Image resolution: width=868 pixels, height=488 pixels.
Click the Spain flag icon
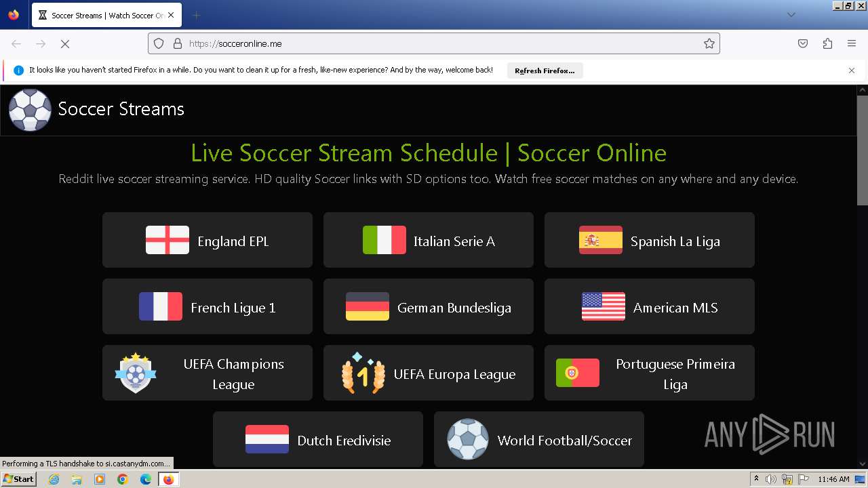pyautogui.click(x=601, y=240)
